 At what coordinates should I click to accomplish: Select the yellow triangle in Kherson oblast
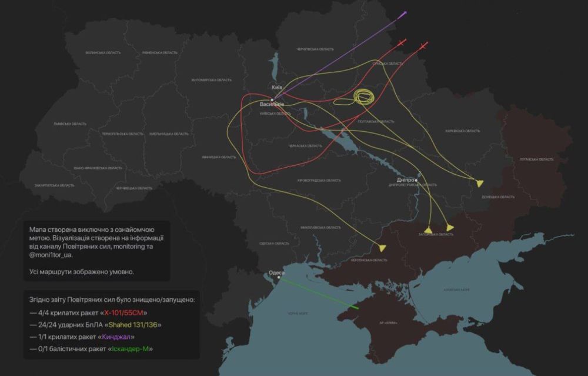pos(383,248)
